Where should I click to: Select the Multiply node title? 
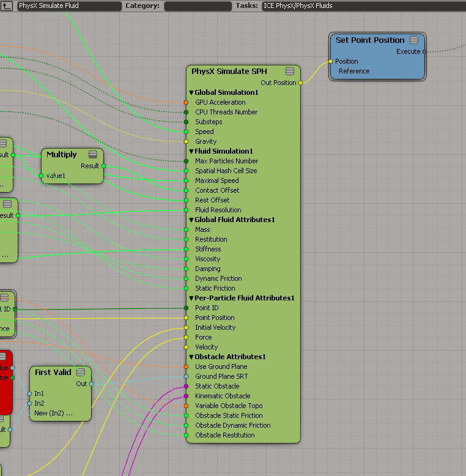click(61, 155)
